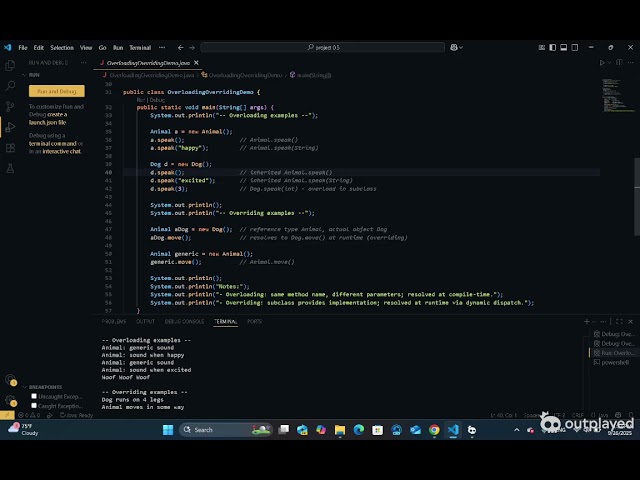The width and height of the screenshot is (640, 480).
Task: Add a new terminal with the plus icon
Action: 587,322
